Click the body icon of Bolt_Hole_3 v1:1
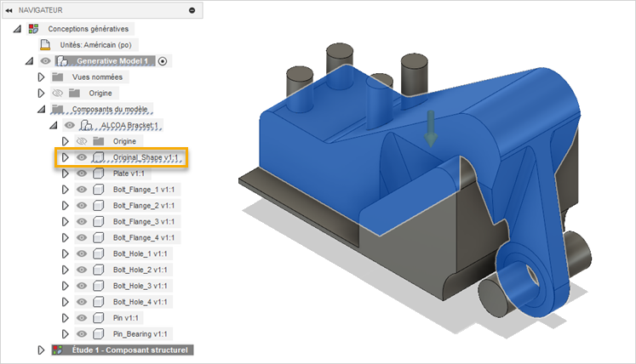This screenshot has width=636, height=364. pyautogui.click(x=98, y=286)
